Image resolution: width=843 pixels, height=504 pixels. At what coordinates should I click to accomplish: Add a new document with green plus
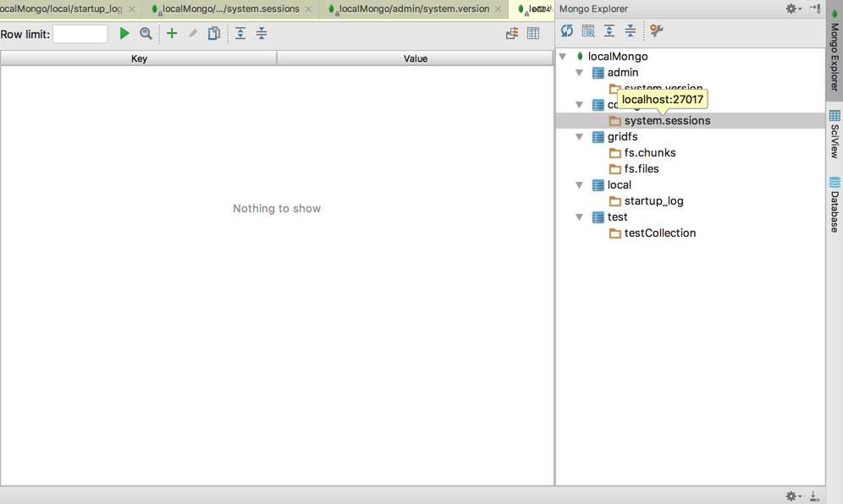[172, 33]
